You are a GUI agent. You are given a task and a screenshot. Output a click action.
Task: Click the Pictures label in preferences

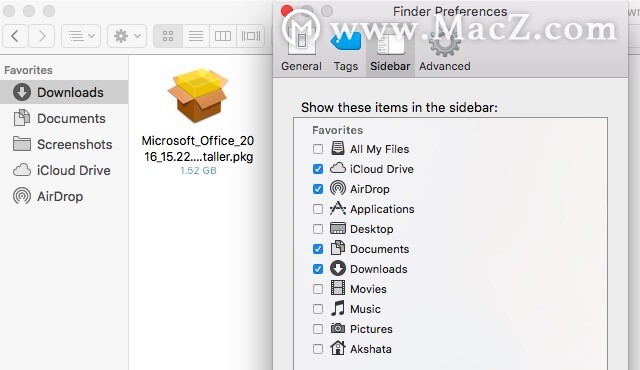(x=371, y=329)
